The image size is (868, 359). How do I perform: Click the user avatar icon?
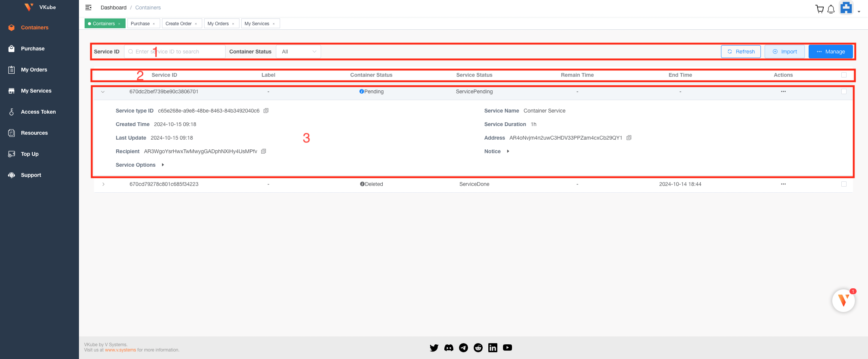pyautogui.click(x=846, y=8)
